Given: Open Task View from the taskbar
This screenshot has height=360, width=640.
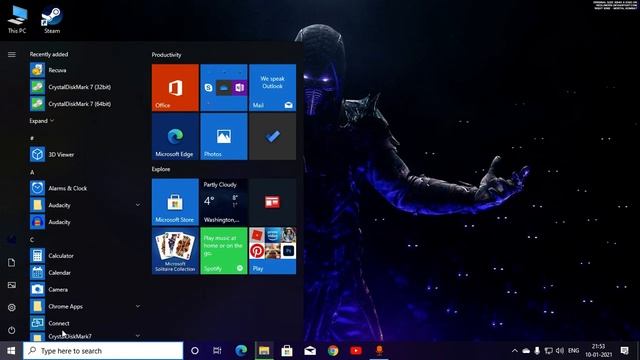Looking at the screenshot, I should tap(217, 351).
